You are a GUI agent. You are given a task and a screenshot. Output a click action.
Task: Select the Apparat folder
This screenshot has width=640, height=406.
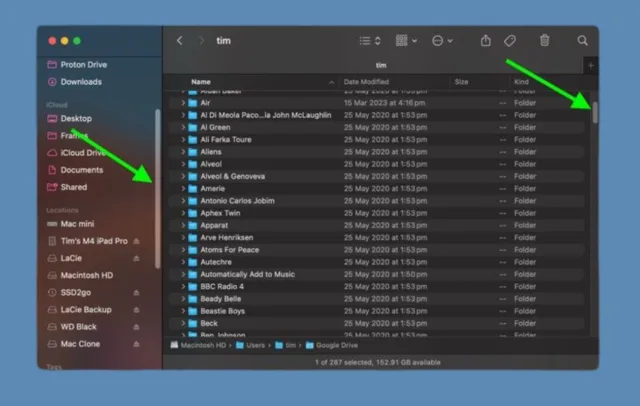tap(378, 226)
